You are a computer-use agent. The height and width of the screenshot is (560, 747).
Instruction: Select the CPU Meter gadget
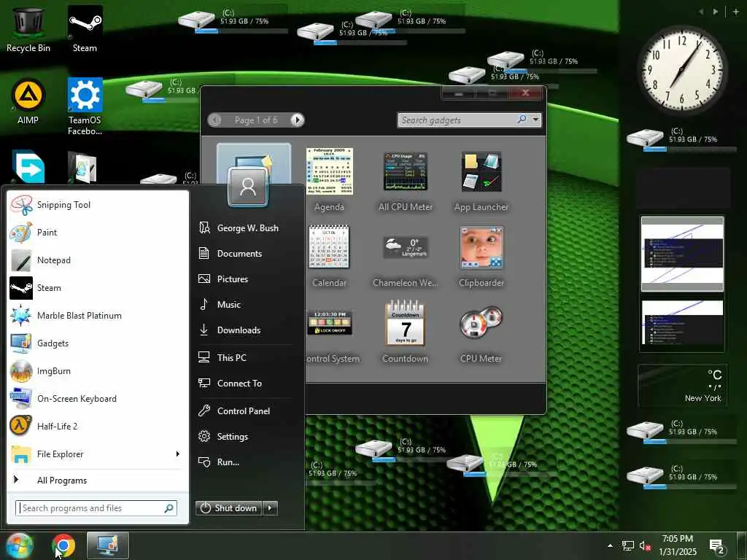pos(481,335)
